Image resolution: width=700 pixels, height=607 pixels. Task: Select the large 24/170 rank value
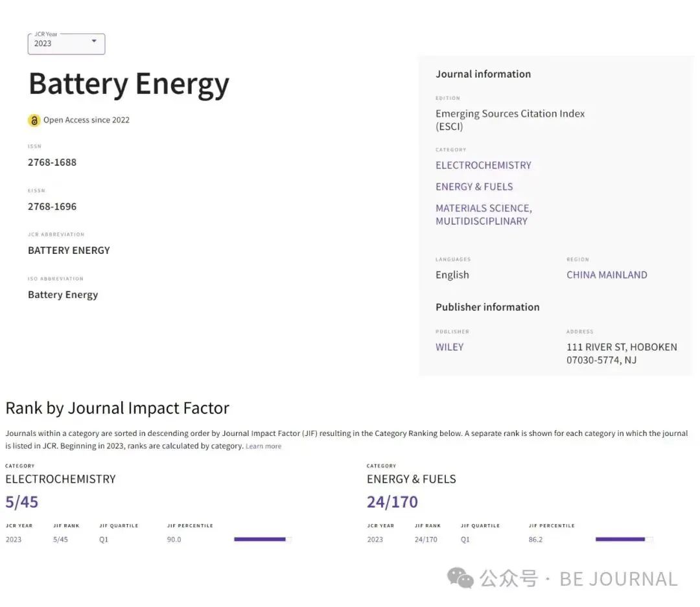click(392, 502)
